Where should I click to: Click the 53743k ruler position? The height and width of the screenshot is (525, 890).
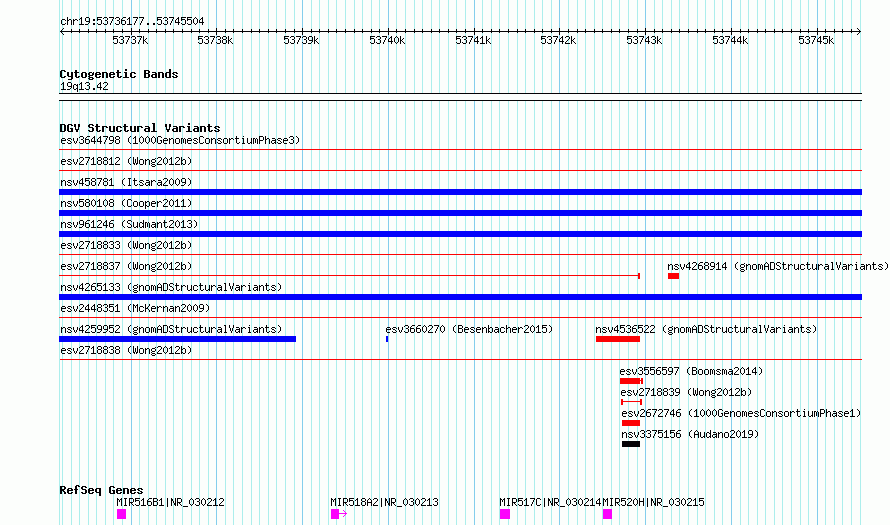click(644, 40)
